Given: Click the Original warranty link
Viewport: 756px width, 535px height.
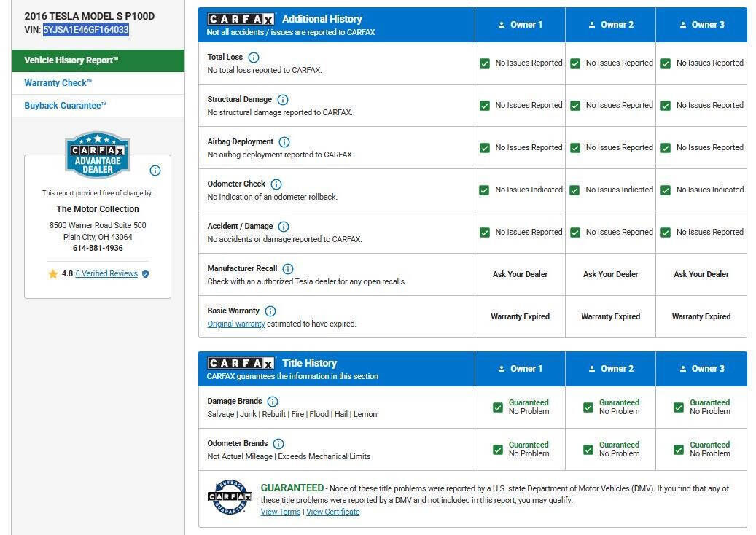Looking at the screenshot, I should [x=236, y=324].
